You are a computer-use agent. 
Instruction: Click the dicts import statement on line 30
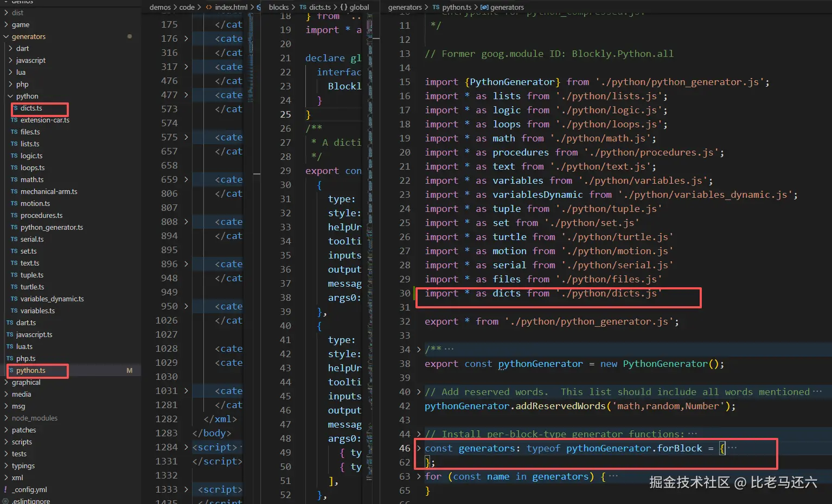pyautogui.click(x=543, y=293)
